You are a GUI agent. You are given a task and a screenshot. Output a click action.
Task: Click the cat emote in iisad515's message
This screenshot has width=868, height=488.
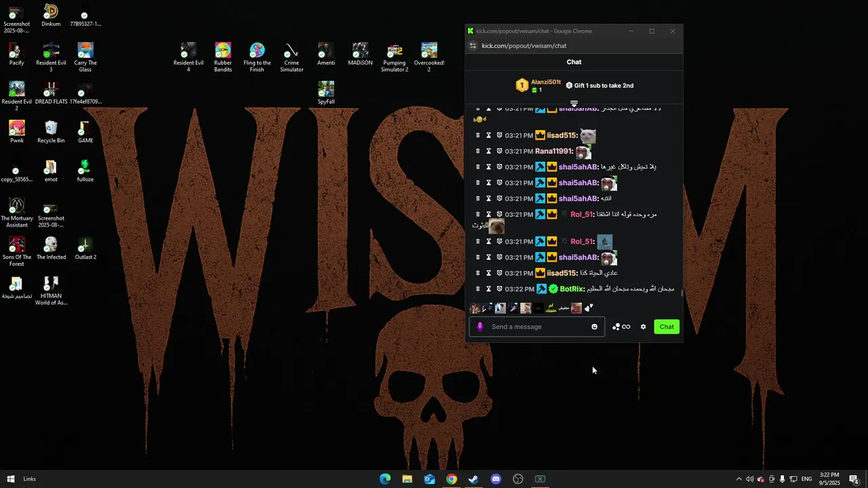coord(588,136)
